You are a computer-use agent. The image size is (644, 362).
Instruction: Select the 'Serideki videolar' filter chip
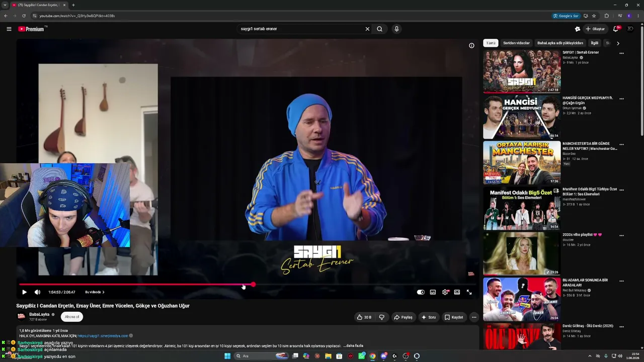click(x=516, y=43)
